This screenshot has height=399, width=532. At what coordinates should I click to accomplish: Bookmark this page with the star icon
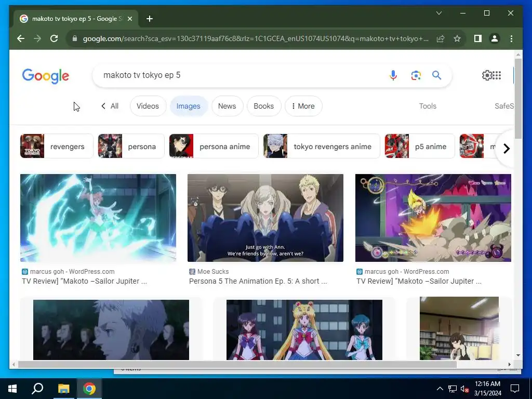(x=457, y=38)
